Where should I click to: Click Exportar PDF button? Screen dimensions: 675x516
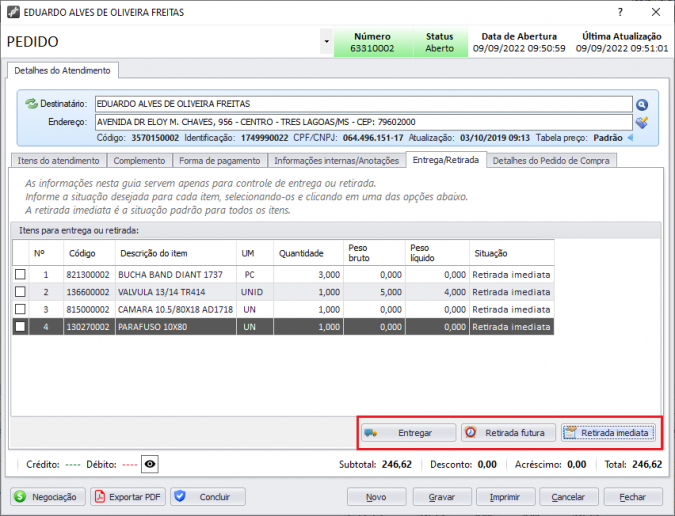128,497
